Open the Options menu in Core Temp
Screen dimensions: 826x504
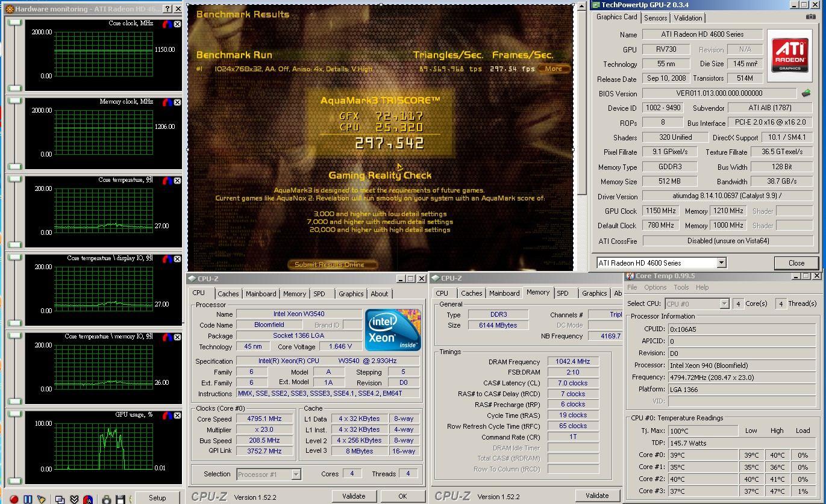click(x=655, y=288)
